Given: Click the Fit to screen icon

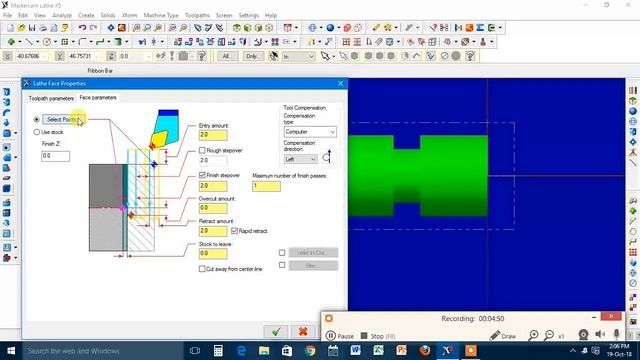Looking at the screenshot, I should [x=111, y=28].
